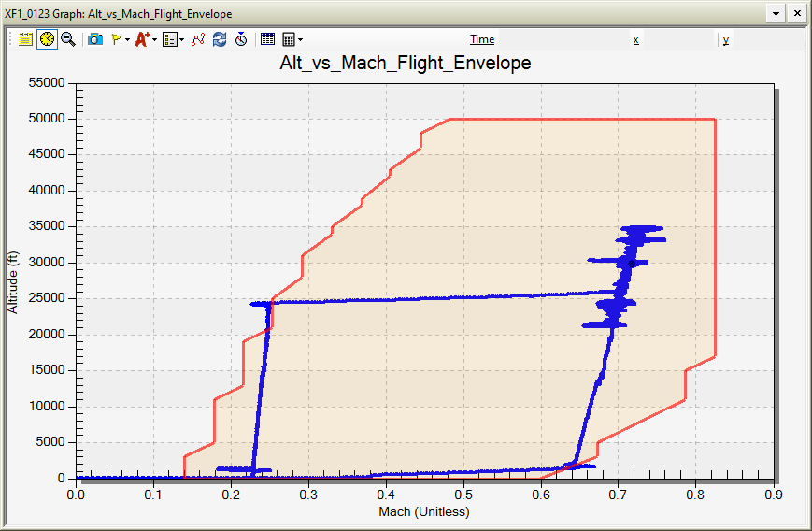Screen dimensions: 812x531
Task: Click the legend list icon
Action: pos(169,39)
